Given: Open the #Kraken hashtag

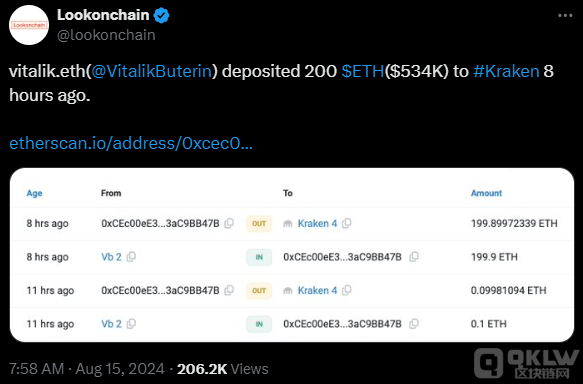Looking at the screenshot, I should tap(506, 71).
